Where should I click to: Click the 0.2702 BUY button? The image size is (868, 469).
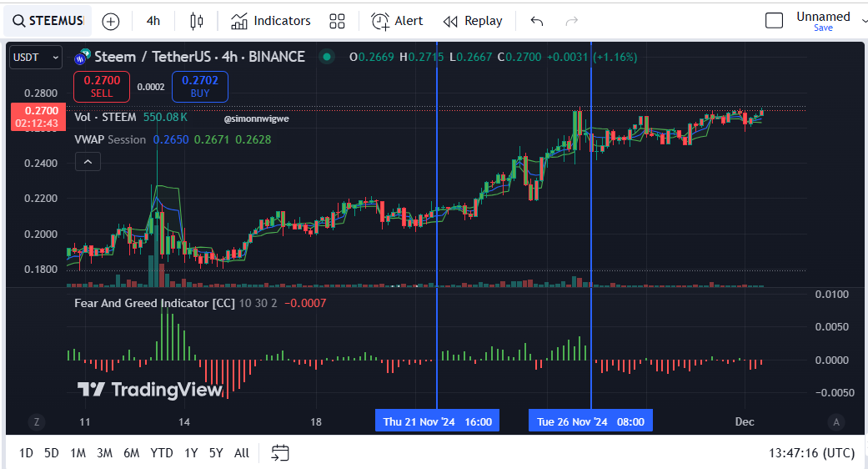[200, 87]
